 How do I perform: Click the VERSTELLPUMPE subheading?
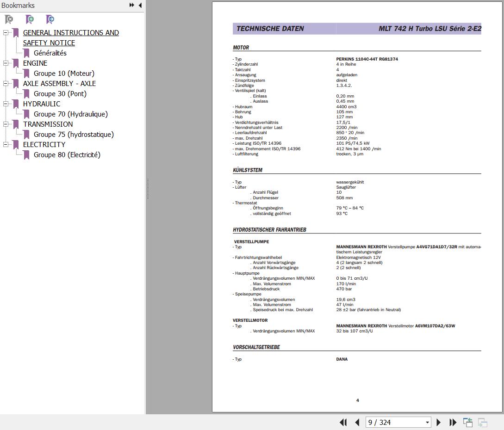[x=251, y=241]
